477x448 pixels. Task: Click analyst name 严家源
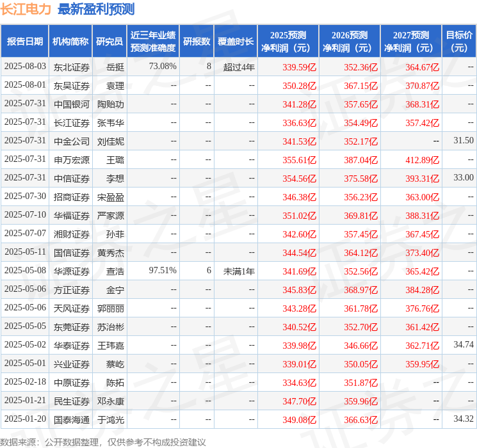point(111,216)
